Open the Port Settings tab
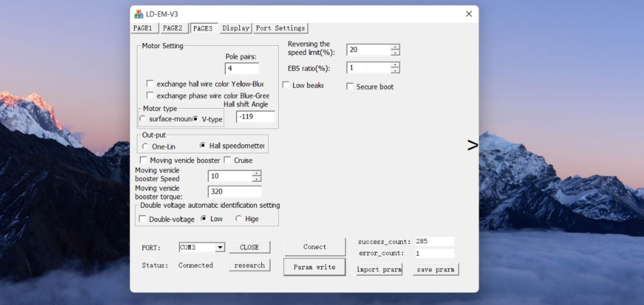Screen dimensions: 644x305 [280, 28]
